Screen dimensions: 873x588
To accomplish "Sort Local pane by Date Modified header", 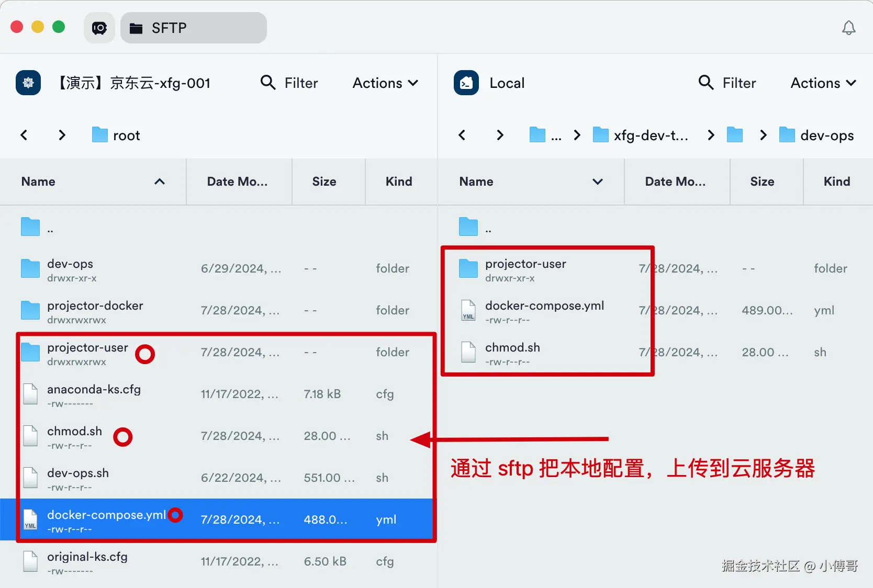I will click(x=677, y=182).
